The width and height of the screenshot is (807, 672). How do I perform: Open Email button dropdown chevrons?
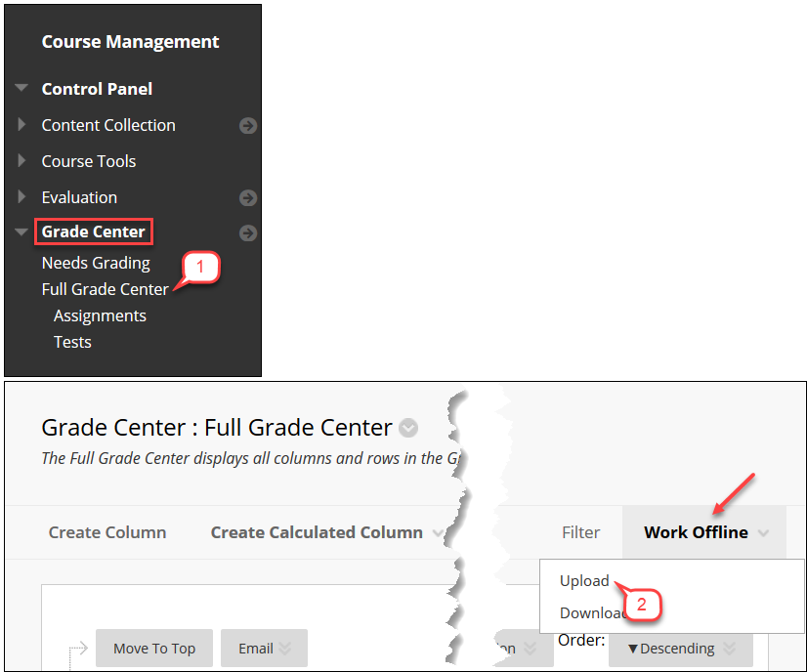click(285, 649)
